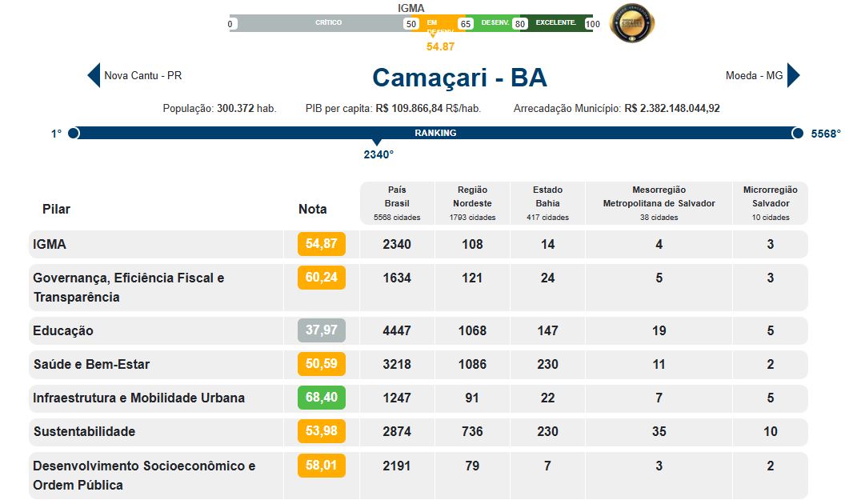
Task: Click the 2340° ranking marker triangle
Action: [x=378, y=142]
